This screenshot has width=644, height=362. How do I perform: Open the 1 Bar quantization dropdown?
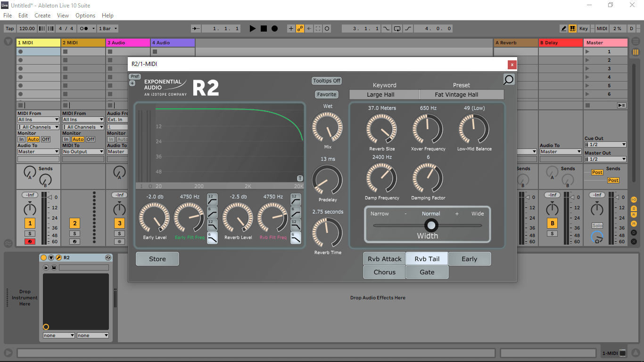pyautogui.click(x=108, y=29)
